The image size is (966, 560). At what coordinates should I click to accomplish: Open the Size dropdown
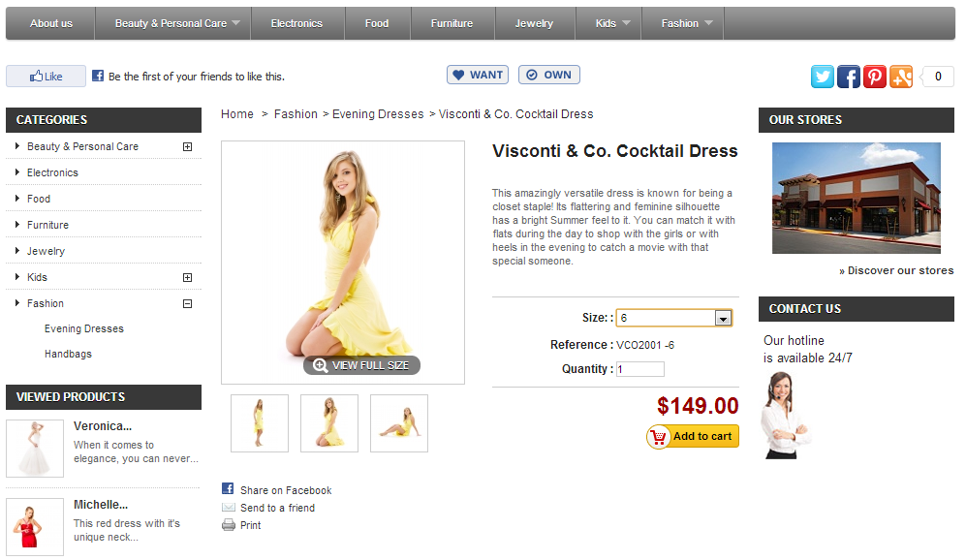tap(722, 318)
